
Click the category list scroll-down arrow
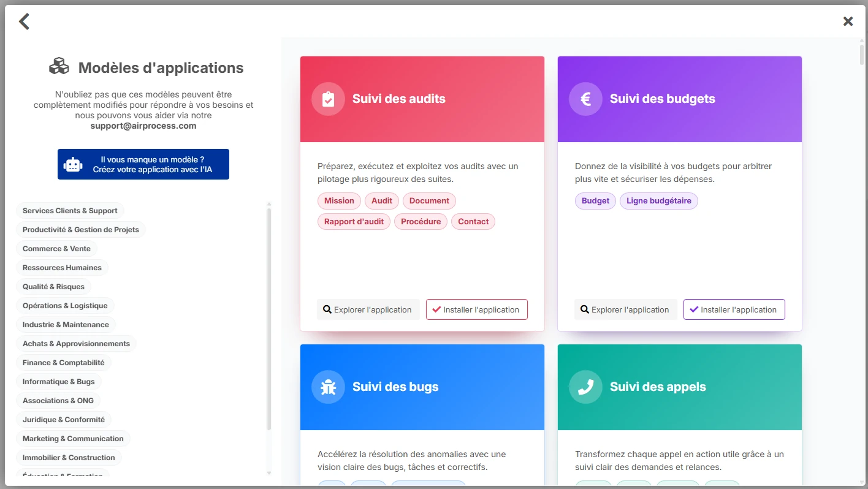(268, 473)
